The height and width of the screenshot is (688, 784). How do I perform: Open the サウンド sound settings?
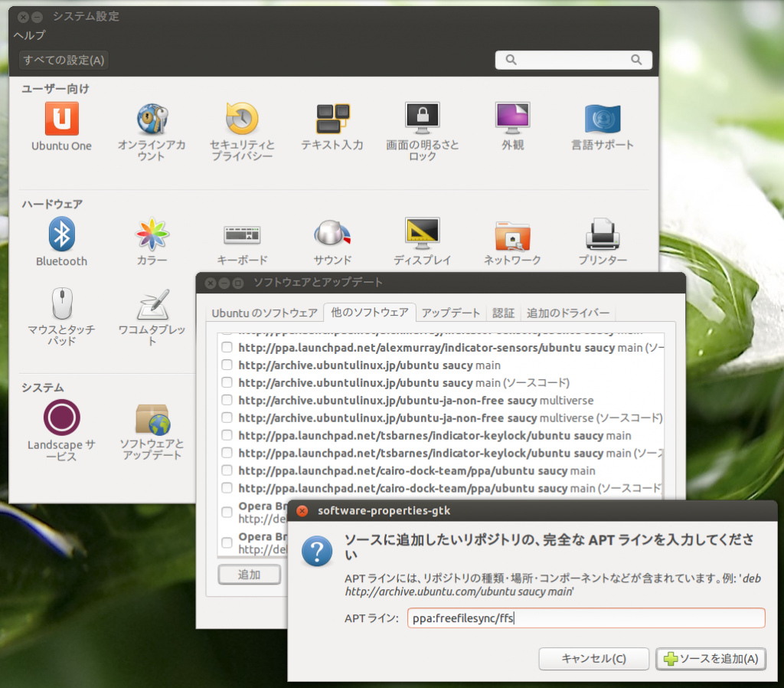click(332, 241)
